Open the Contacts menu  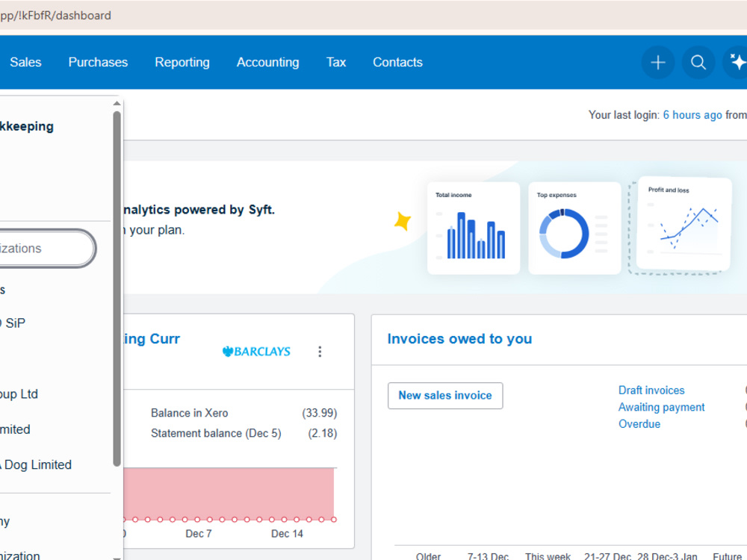(397, 63)
